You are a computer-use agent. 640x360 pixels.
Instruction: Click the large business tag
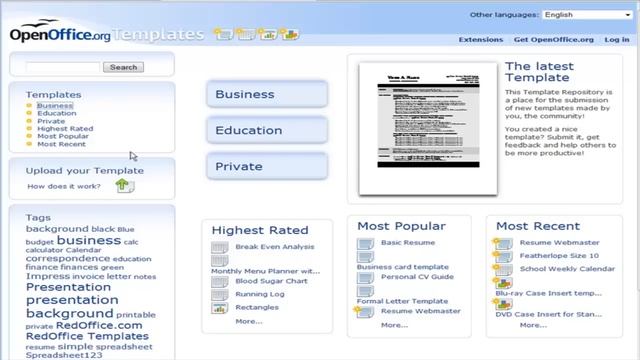click(x=89, y=240)
